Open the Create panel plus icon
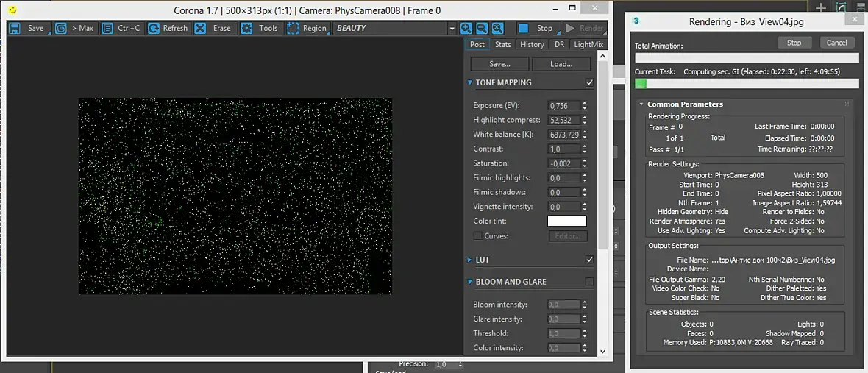Image resolution: width=868 pixels, height=373 pixels. 822,8
